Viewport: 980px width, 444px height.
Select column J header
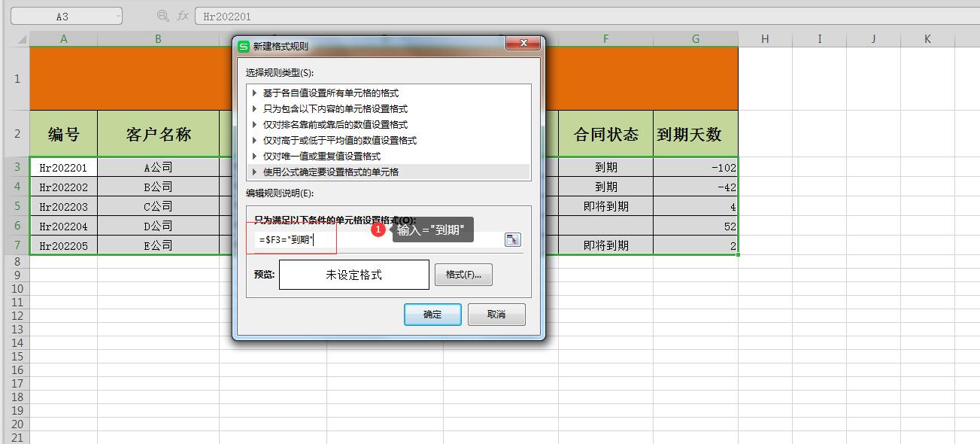[x=873, y=39]
